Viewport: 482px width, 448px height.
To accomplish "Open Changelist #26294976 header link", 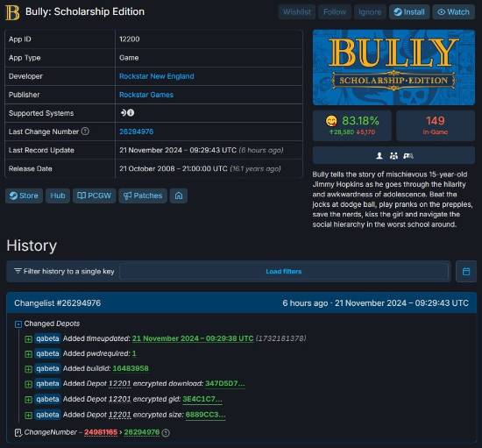I will (58, 302).
